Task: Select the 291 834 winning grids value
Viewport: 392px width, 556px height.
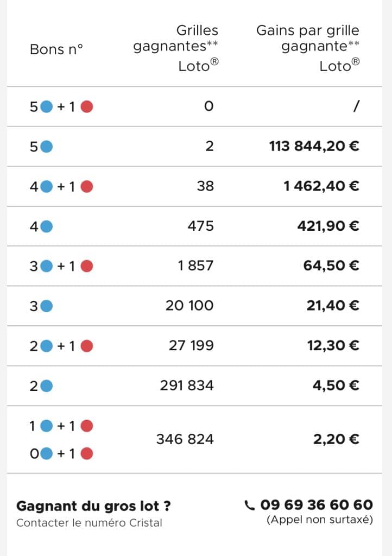Action: pyautogui.click(x=187, y=386)
